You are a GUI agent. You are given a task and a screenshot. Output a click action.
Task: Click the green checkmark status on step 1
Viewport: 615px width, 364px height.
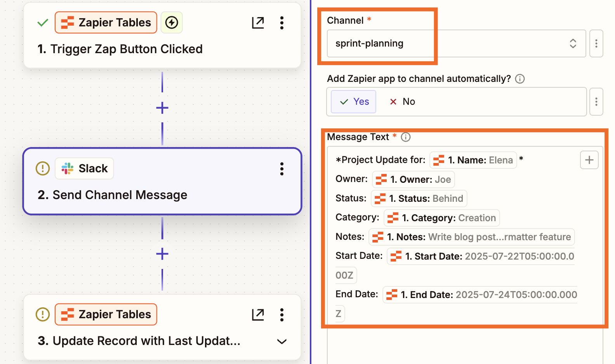click(x=43, y=23)
